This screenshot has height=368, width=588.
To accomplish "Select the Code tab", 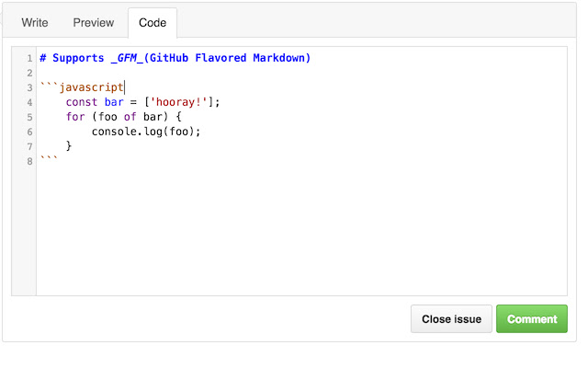I will pos(153,23).
